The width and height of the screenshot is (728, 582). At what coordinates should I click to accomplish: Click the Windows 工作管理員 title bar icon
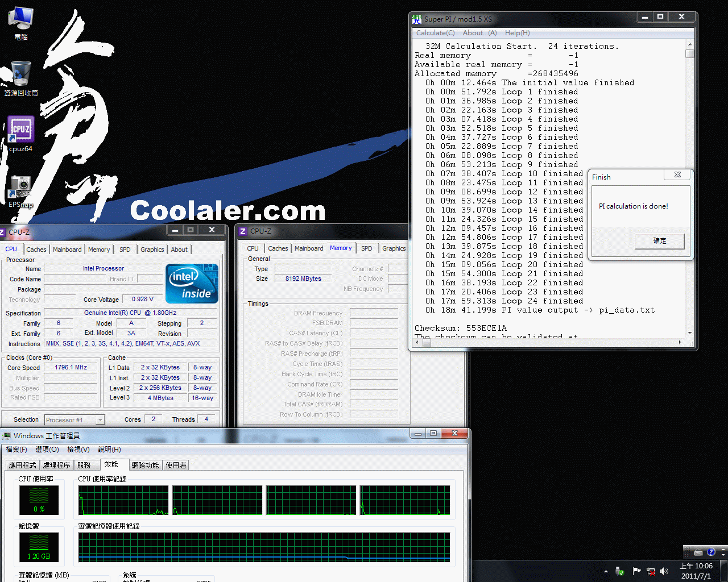[x=6, y=436]
